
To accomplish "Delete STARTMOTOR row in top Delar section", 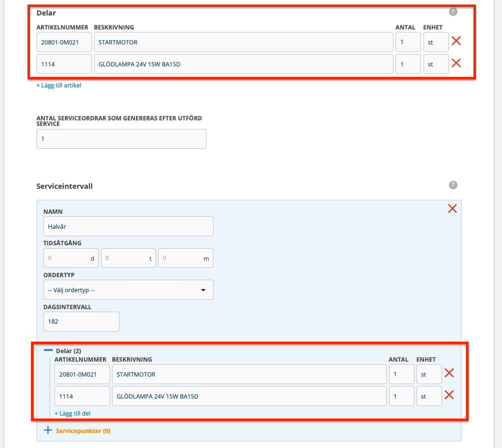I will tap(456, 41).
